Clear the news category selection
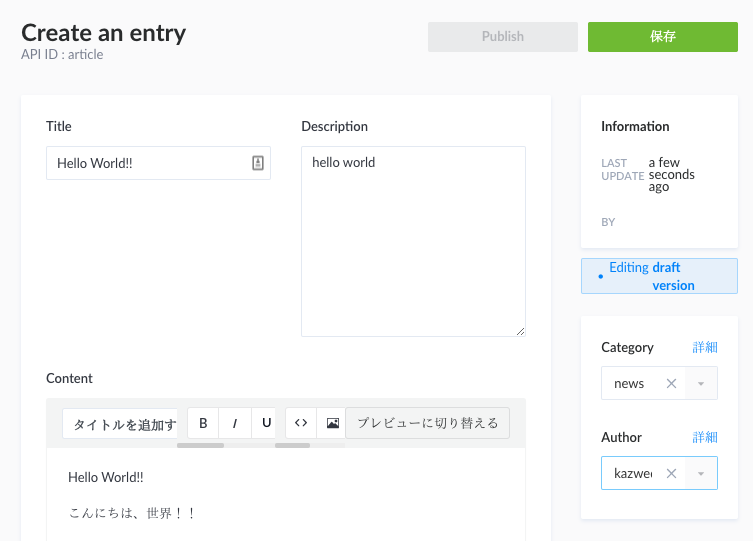 671,384
